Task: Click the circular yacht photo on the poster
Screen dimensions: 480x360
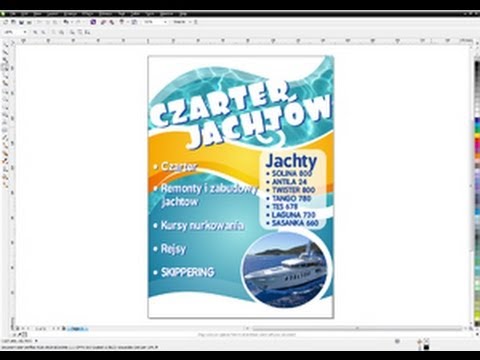Action: (x=286, y=269)
